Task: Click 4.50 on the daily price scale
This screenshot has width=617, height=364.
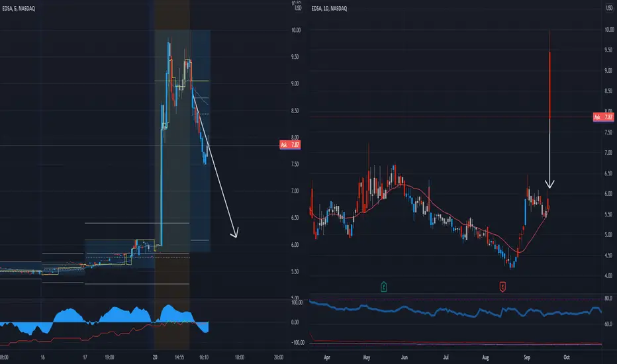Action: pos(608,255)
